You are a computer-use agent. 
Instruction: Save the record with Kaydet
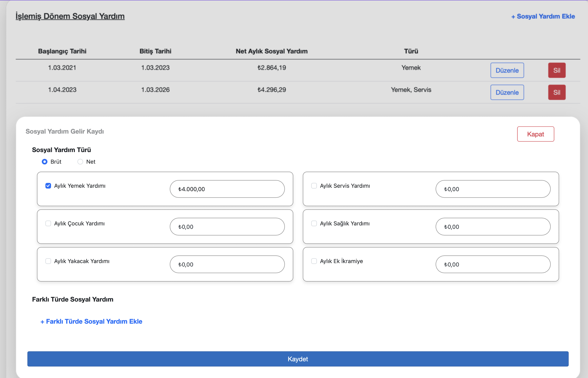pos(298,359)
